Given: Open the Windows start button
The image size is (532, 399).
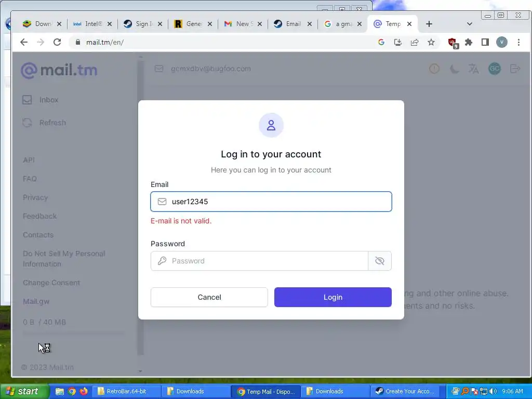Looking at the screenshot, I should tap(23, 391).
